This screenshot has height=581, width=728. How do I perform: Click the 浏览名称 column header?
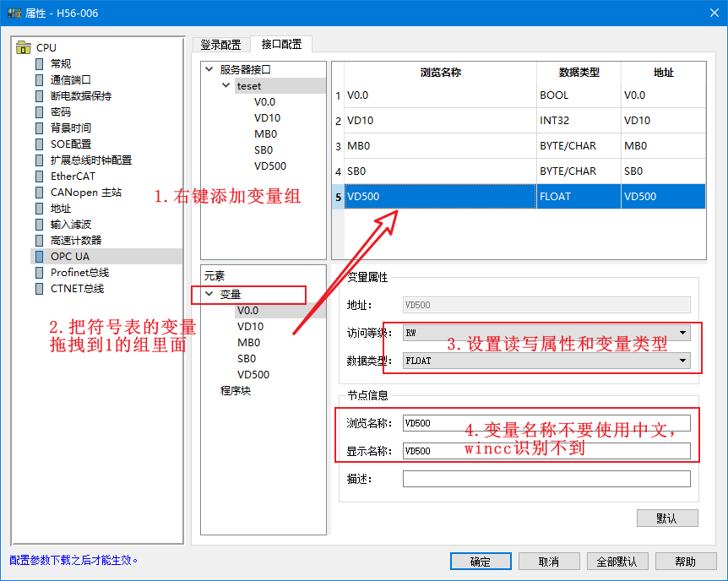440,73
